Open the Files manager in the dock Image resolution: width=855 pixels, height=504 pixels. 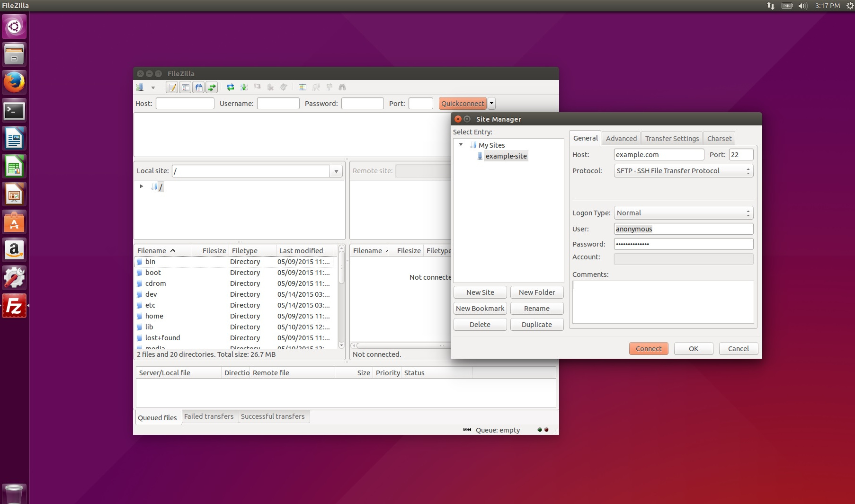14,54
